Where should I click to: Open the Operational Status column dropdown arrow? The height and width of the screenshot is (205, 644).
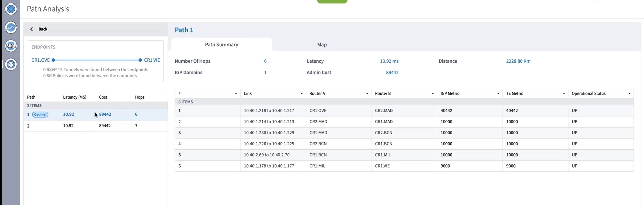(x=629, y=94)
